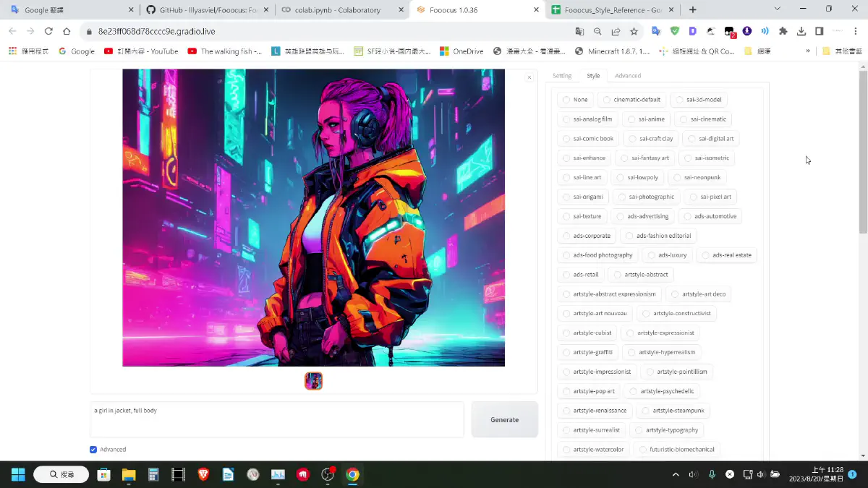This screenshot has width=868, height=488.
Task: Click the prompt text input field
Action: click(276, 420)
